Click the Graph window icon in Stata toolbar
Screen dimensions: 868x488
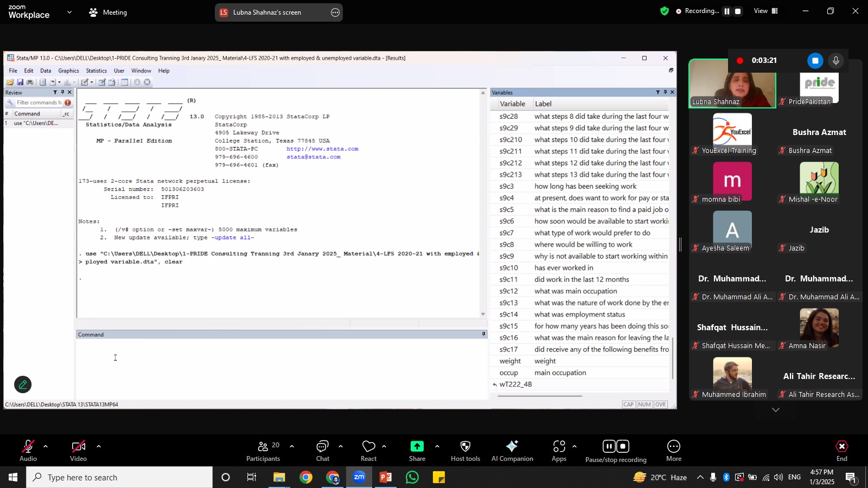(x=67, y=82)
